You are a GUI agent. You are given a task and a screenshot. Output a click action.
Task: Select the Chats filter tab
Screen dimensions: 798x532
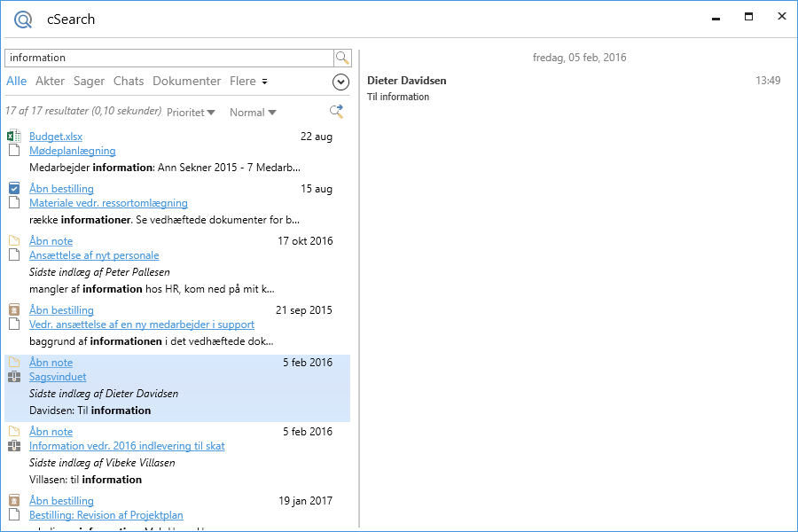(x=129, y=82)
